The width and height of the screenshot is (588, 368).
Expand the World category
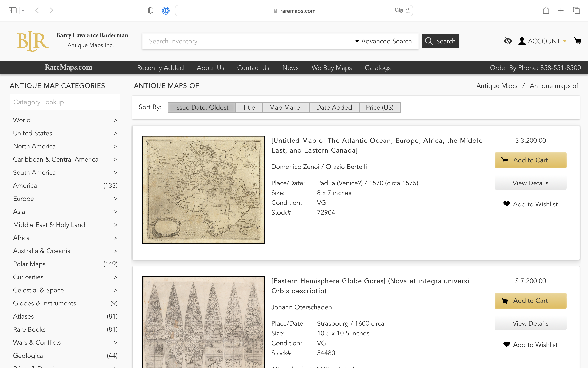(65, 120)
